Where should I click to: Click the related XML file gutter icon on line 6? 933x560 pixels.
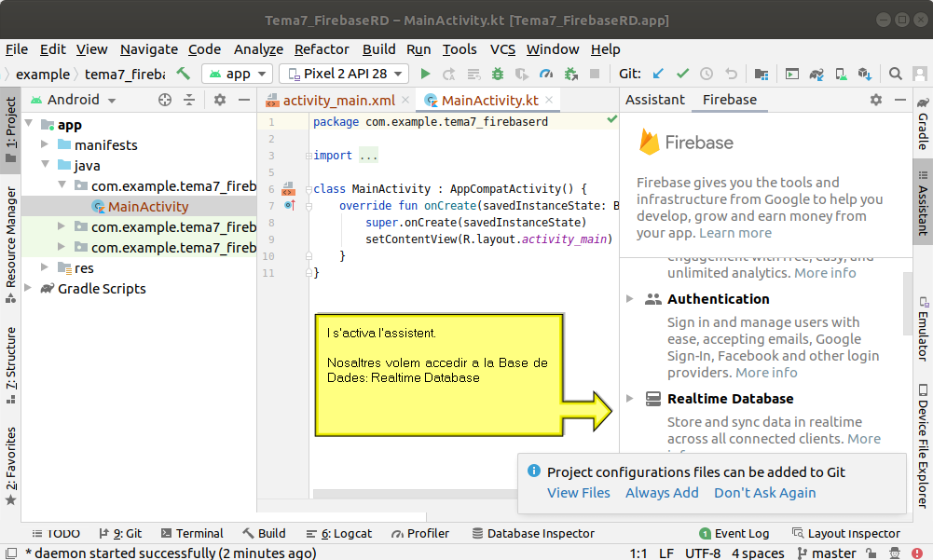[288, 188]
